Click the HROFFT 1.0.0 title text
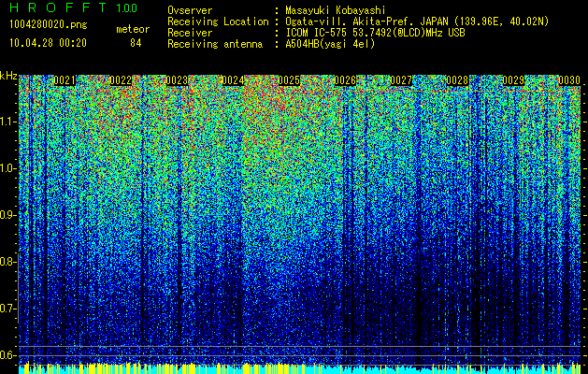 pyautogui.click(x=74, y=7)
